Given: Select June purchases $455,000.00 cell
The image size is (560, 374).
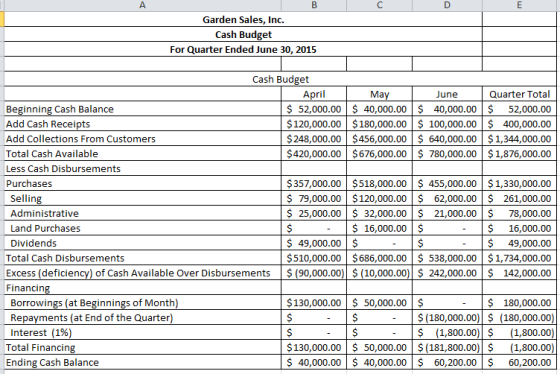Looking at the screenshot, I should pos(447,183).
